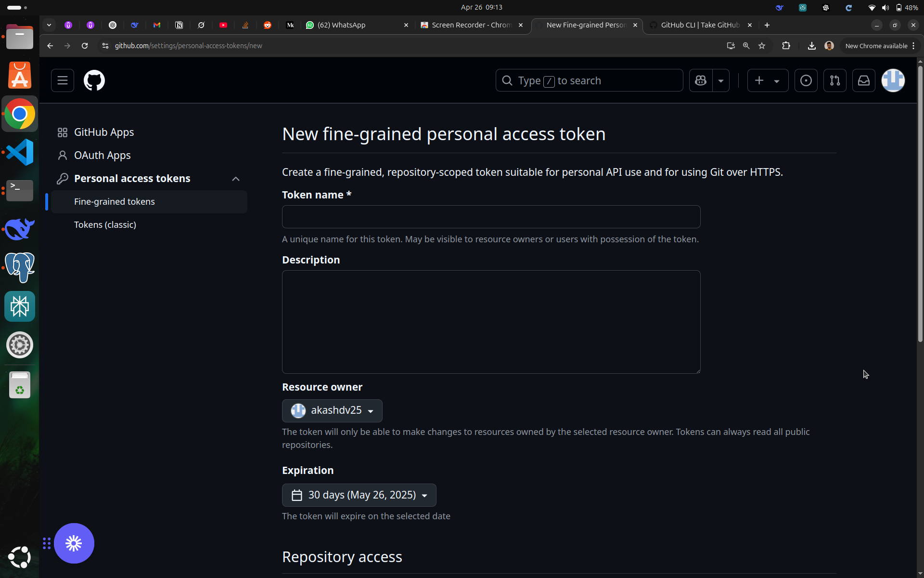
Task: Open the GitHub hamburger navigation menu
Action: pyautogui.click(x=63, y=80)
